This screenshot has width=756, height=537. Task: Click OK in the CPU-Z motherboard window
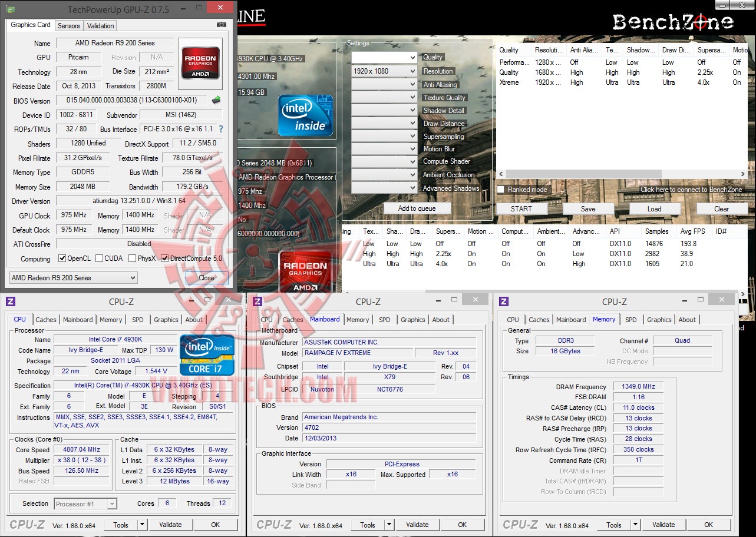coord(463,525)
